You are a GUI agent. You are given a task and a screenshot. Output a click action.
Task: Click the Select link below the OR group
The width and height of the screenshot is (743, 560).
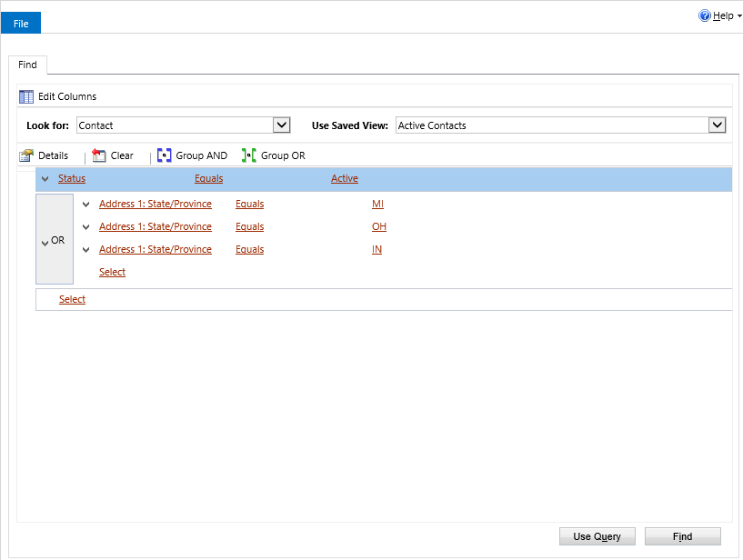[x=72, y=300]
